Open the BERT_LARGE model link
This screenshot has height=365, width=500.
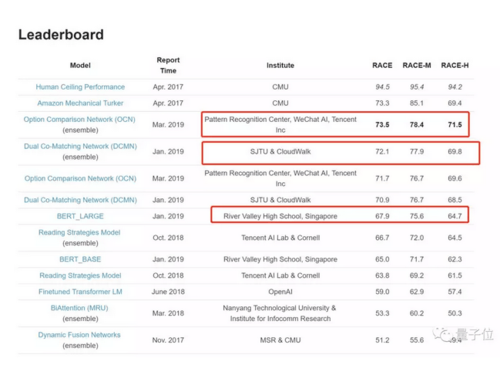[80, 216]
